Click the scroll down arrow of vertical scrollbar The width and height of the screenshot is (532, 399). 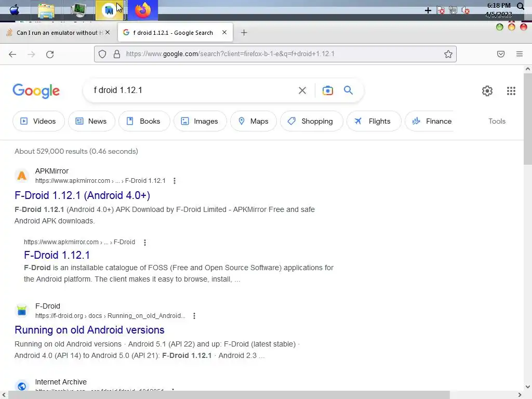528,387
